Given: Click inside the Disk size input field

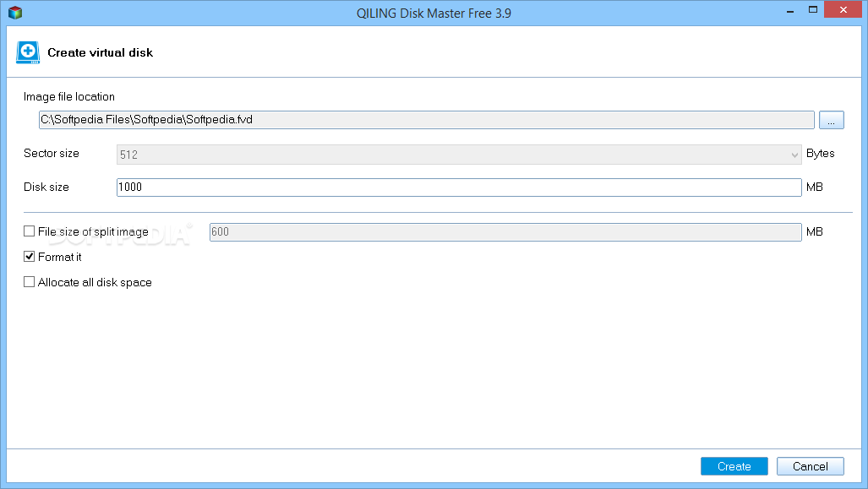Looking at the screenshot, I should pyautogui.click(x=459, y=187).
